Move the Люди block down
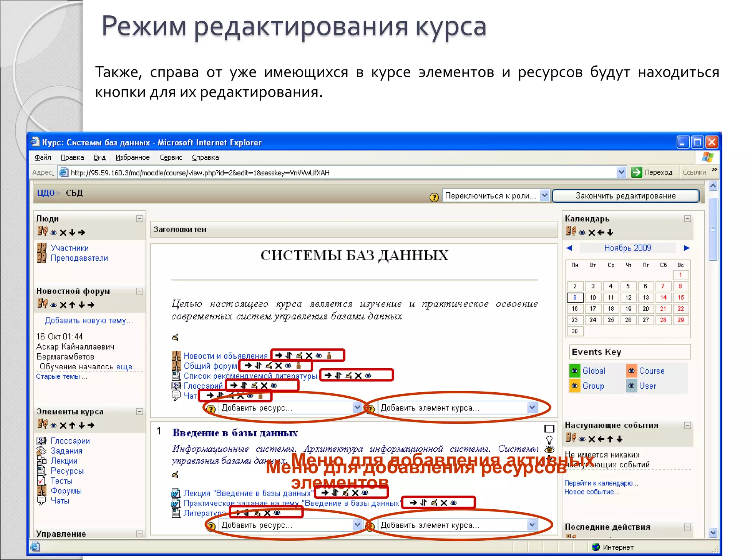The width and height of the screenshot is (747, 560). 72,233
